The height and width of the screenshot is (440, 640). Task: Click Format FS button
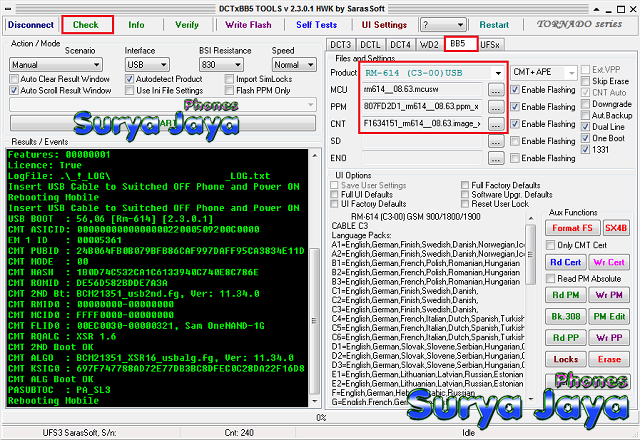pos(572,228)
